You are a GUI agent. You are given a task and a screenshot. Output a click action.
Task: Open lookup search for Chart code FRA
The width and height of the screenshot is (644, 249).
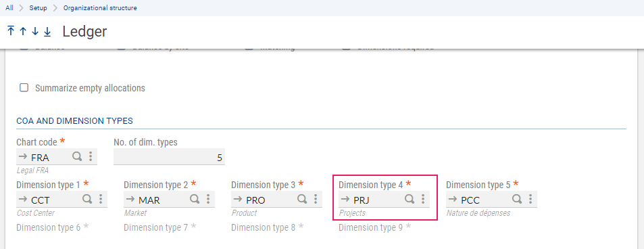77,156
